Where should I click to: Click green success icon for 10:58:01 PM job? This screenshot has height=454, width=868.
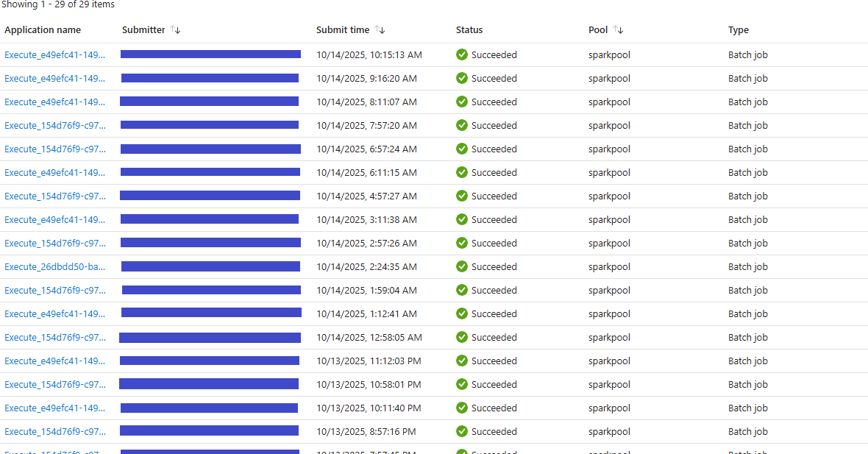462,383
